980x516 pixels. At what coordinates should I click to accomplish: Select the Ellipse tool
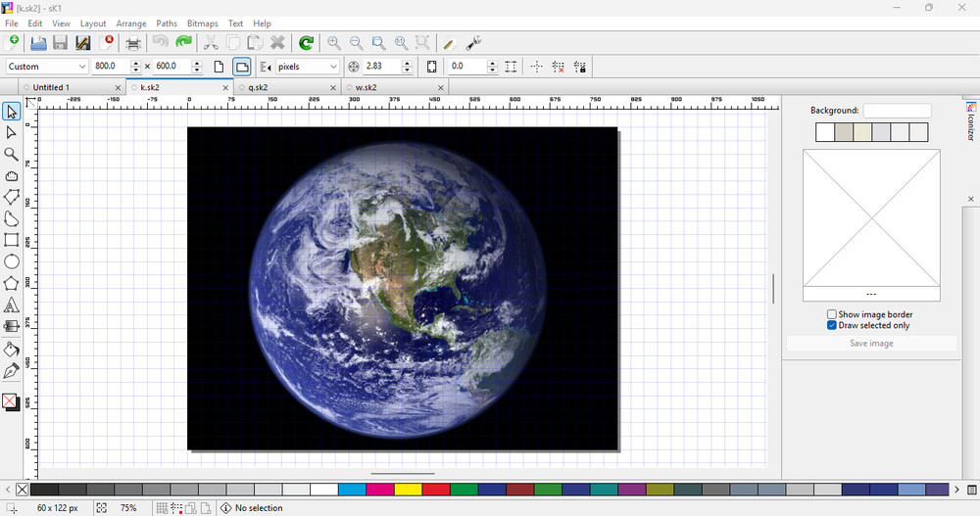point(11,261)
